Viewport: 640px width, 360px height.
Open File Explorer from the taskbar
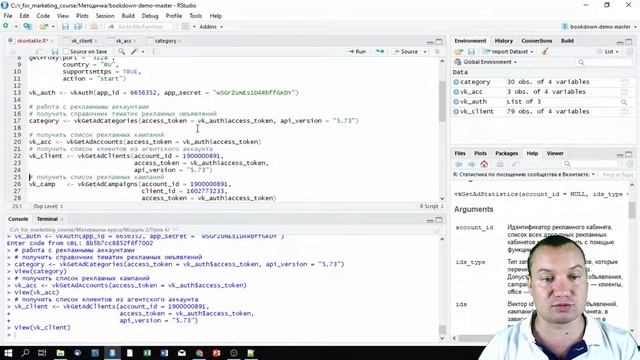[x=60, y=353]
